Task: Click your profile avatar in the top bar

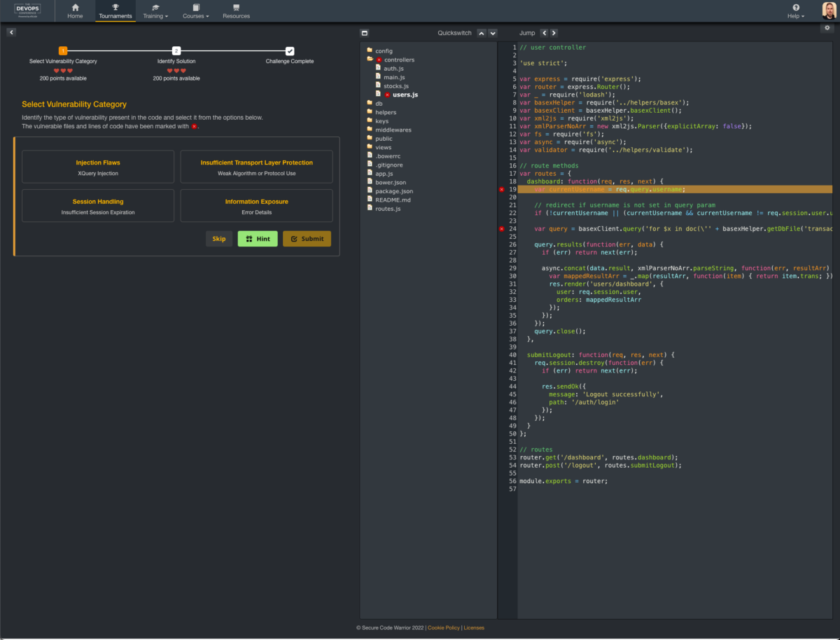Action: [829, 11]
